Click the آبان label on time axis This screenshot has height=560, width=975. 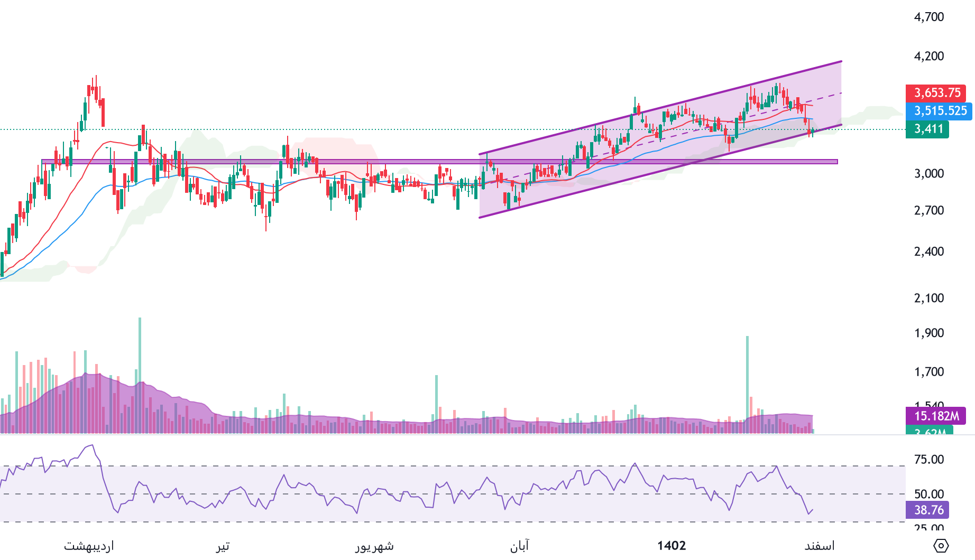(x=519, y=546)
